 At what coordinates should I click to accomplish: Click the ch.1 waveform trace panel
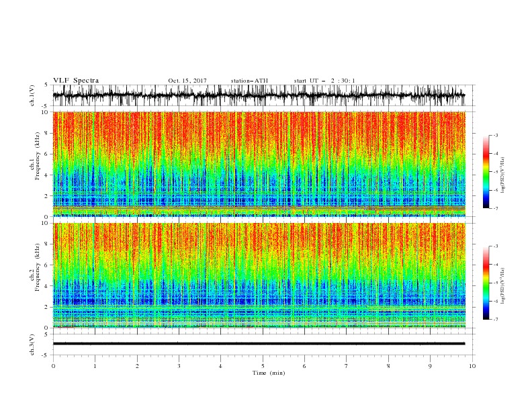[259, 95]
